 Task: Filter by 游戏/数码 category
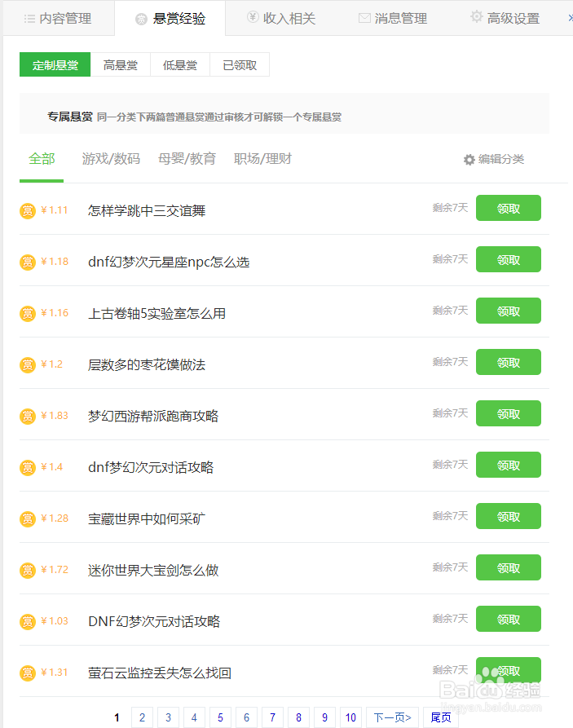tap(111, 159)
